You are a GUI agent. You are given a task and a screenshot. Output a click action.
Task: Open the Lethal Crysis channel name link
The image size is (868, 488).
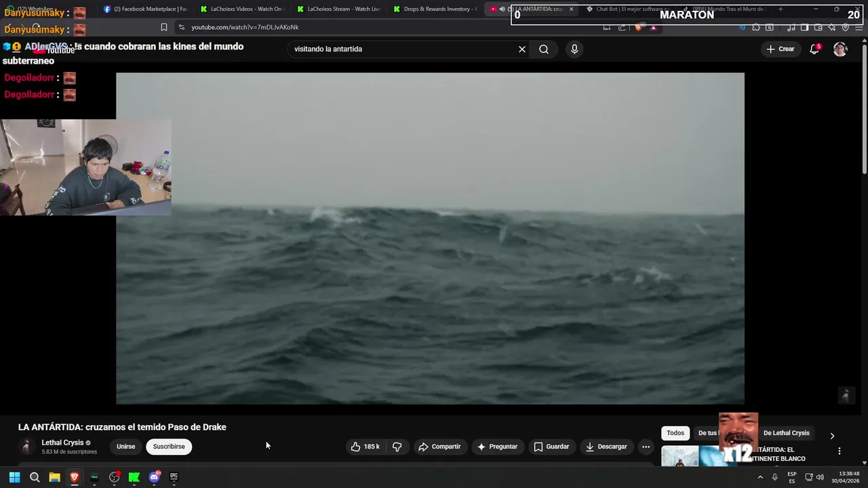point(62,443)
